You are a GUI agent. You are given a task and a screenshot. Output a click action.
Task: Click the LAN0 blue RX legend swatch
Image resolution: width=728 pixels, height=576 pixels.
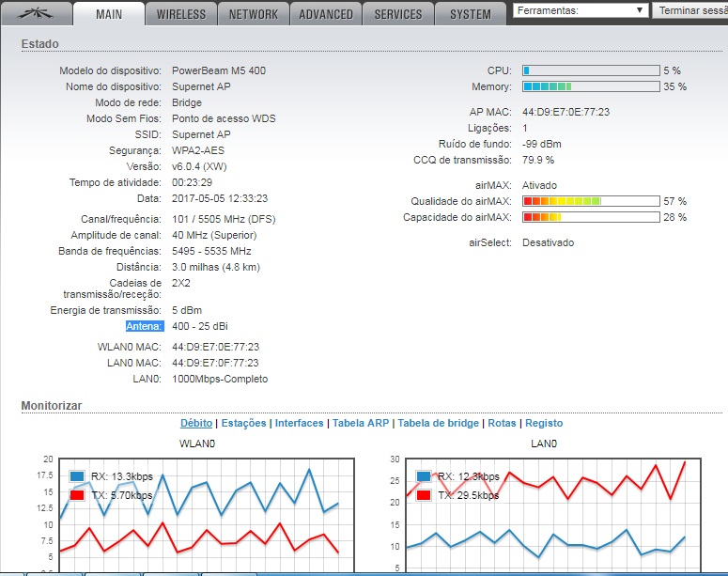pos(424,476)
